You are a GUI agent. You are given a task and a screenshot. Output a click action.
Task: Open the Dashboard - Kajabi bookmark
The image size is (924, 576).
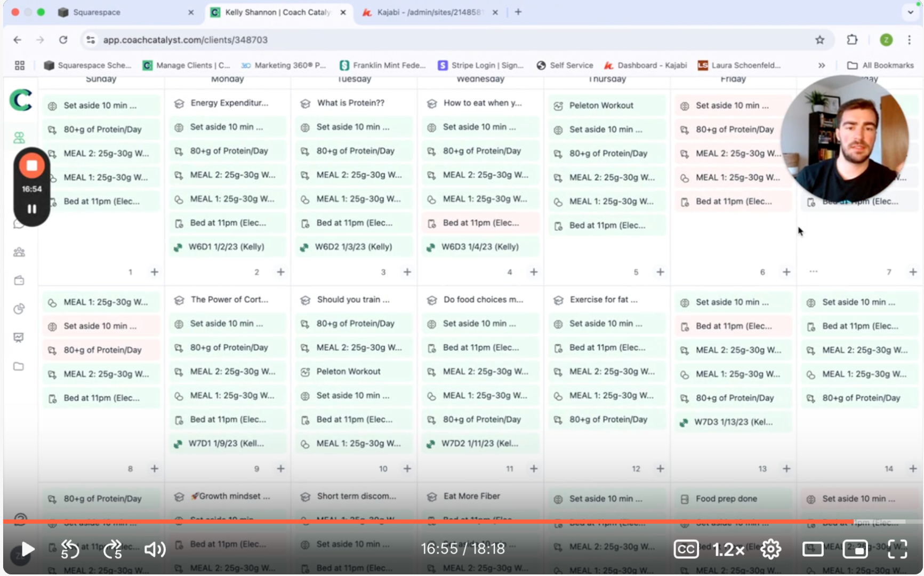(646, 65)
